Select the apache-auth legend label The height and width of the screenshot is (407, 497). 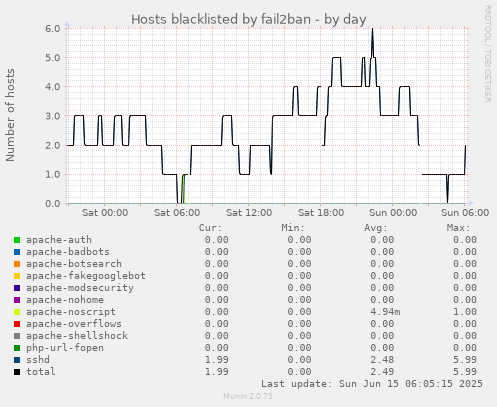tap(59, 240)
